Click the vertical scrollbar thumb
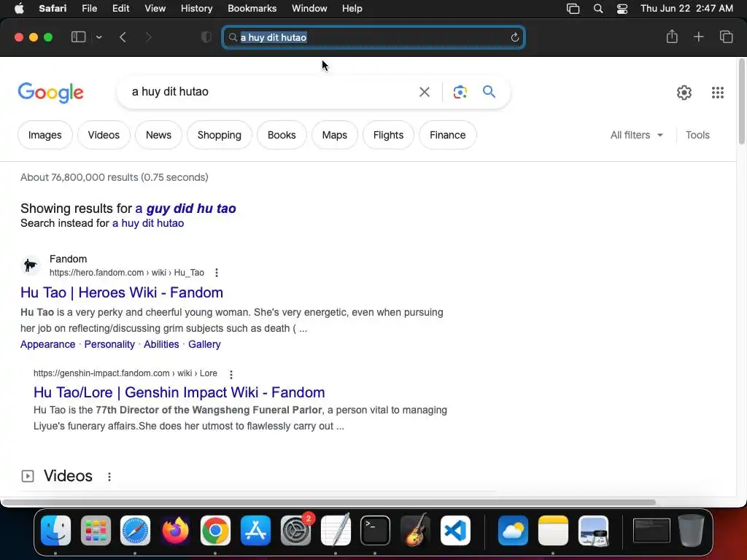747x560 pixels. [741, 101]
